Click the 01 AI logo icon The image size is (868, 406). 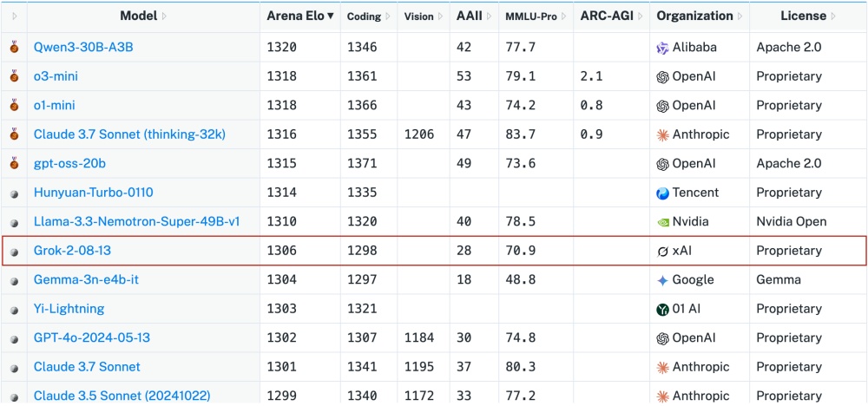tap(663, 309)
